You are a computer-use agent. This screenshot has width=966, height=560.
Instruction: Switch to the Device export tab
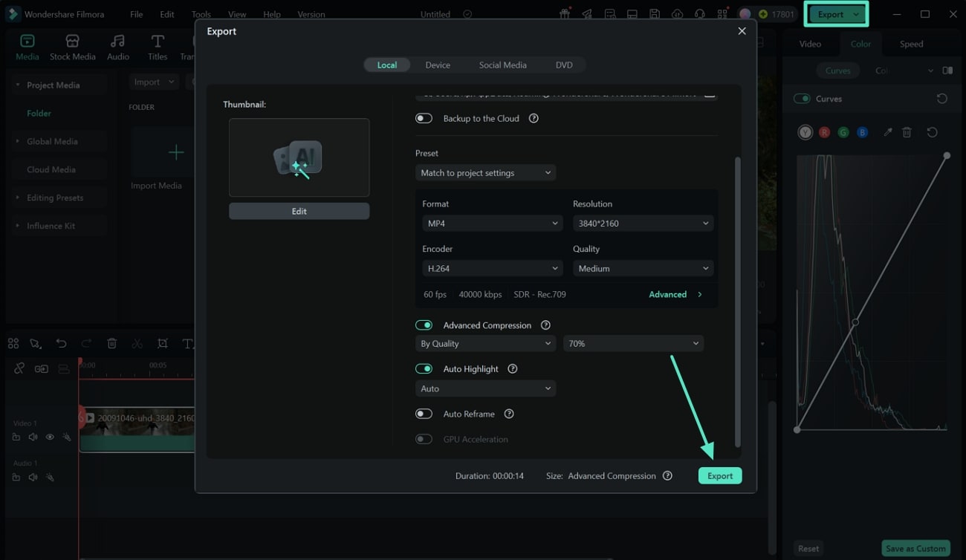pos(438,65)
